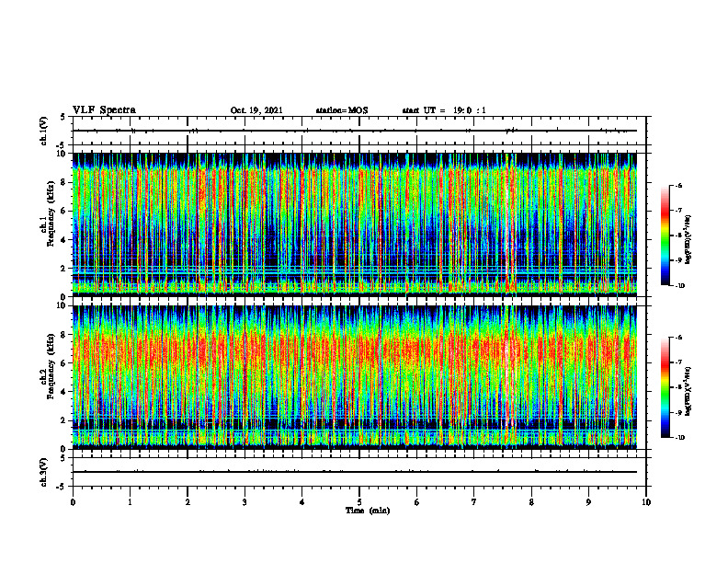728x563 pixels.
Task: Click time axis tick label "7"
Action: click(474, 502)
